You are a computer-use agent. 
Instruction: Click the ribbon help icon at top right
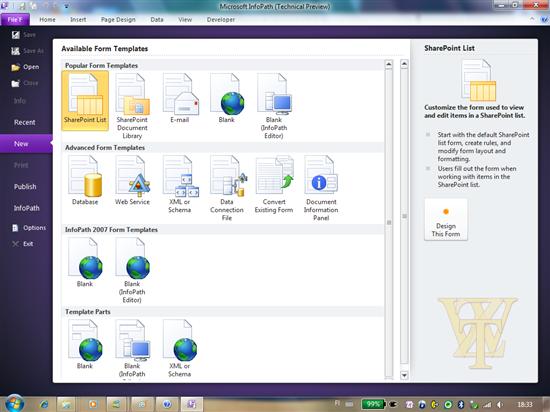click(544, 20)
